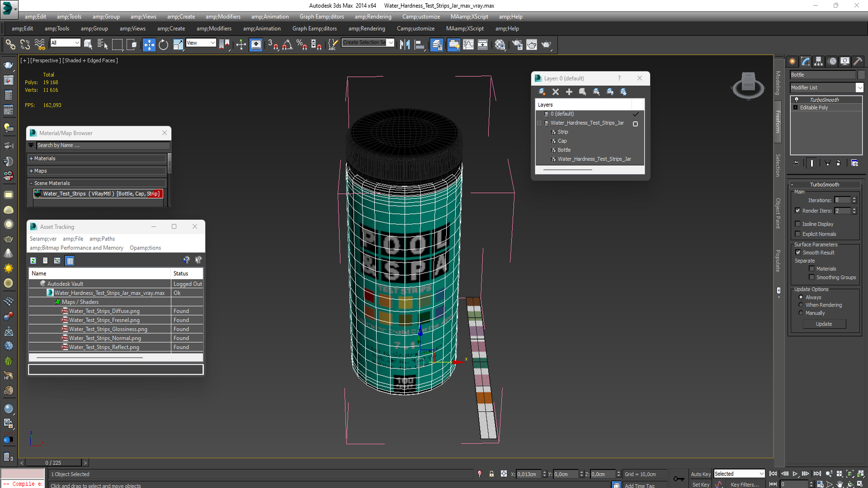Viewport: 868px width, 488px height.
Task: Select the Manually update option
Action: click(801, 313)
